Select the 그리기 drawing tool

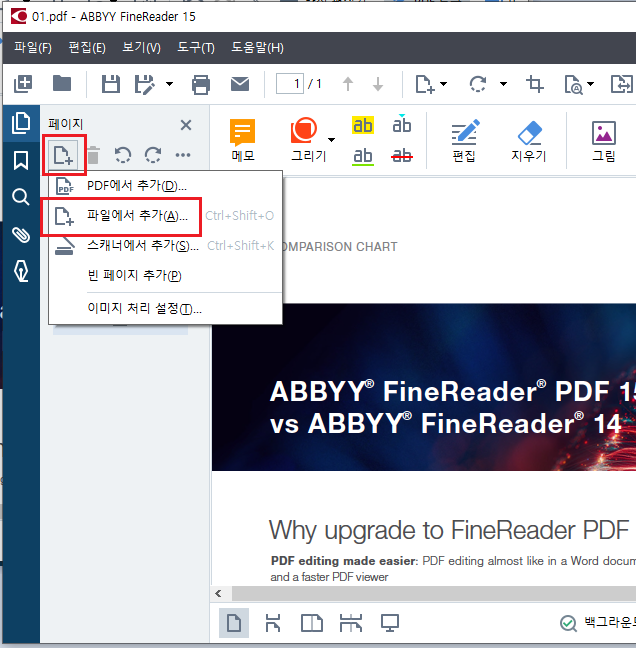(308, 141)
